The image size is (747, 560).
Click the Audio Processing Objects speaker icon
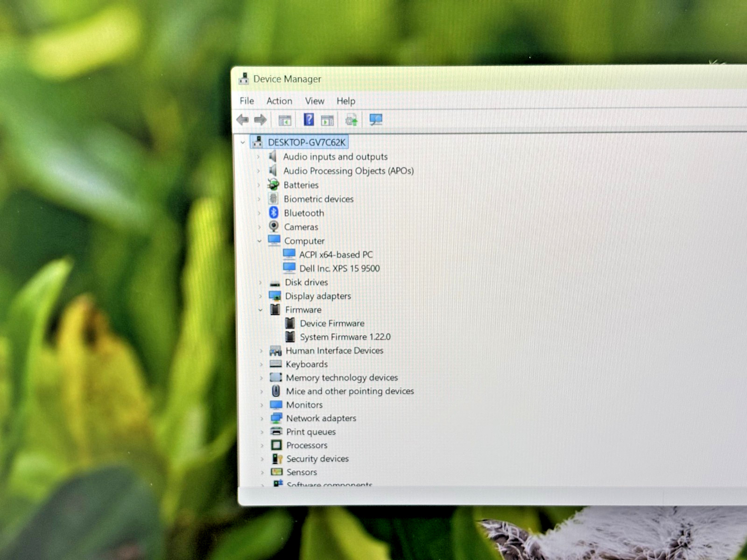[x=273, y=170]
